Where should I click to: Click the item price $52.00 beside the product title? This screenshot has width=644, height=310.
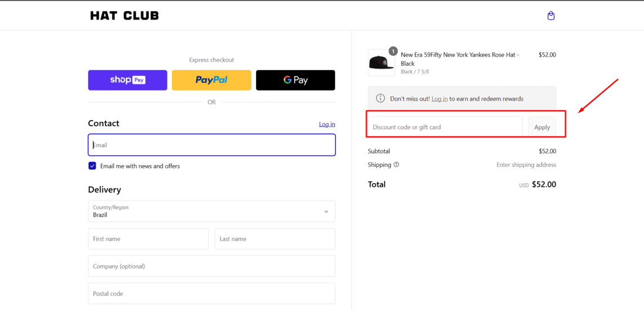tap(547, 54)
